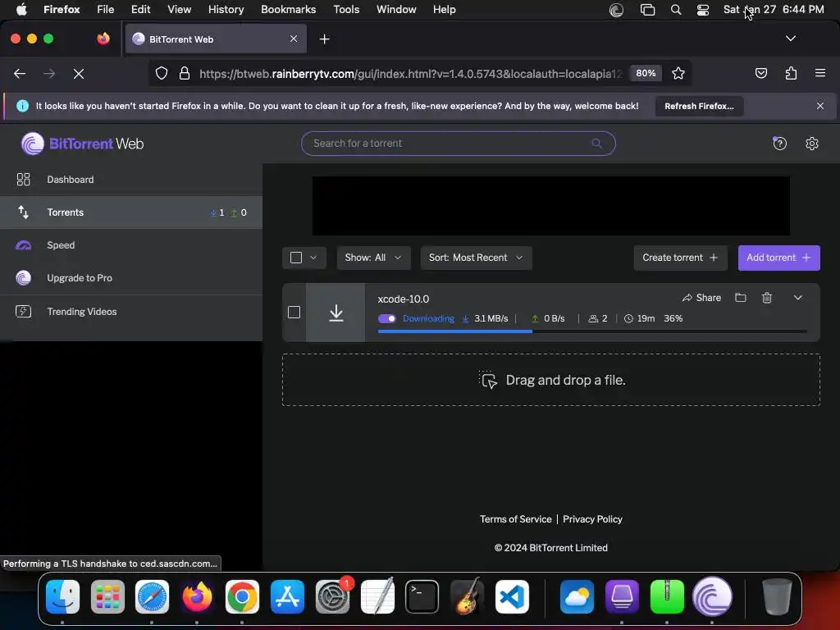Tick the select-all torrents checkbox

295,258
